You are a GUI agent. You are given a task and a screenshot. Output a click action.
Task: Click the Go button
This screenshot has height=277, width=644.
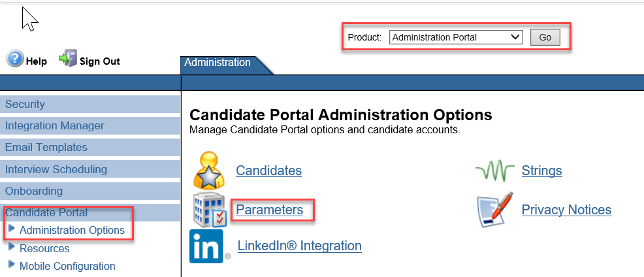click(x=545, y=37)
